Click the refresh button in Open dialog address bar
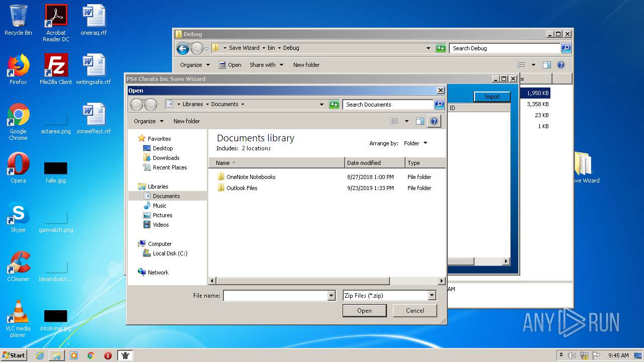This screenshot has width=644, height=362. [x=334, y=105]
